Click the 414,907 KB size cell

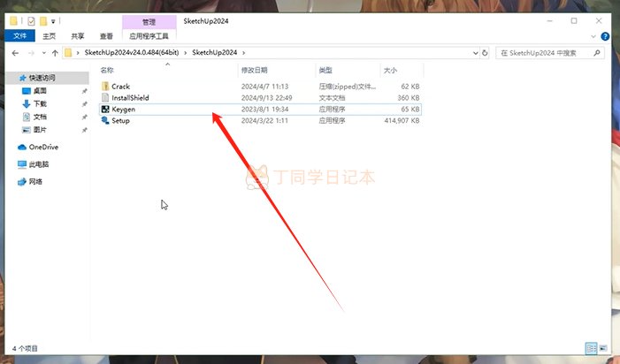pos(402,121)
